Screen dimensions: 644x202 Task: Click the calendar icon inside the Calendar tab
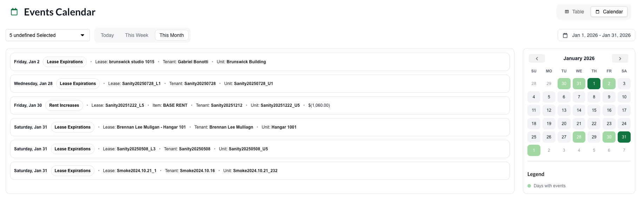[x=598, y=12]
